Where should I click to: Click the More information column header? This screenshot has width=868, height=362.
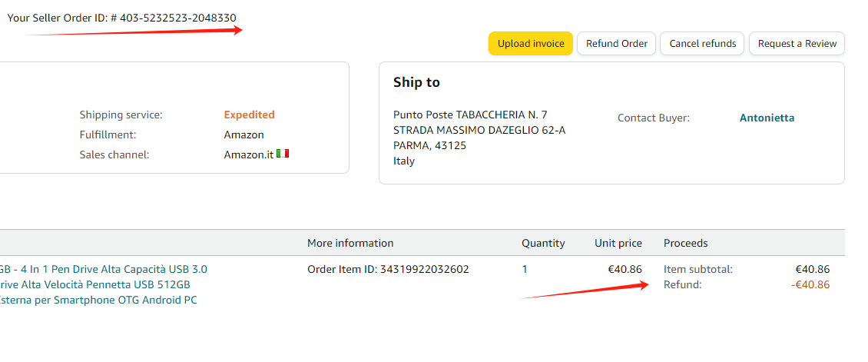click(x=350, y=243)
